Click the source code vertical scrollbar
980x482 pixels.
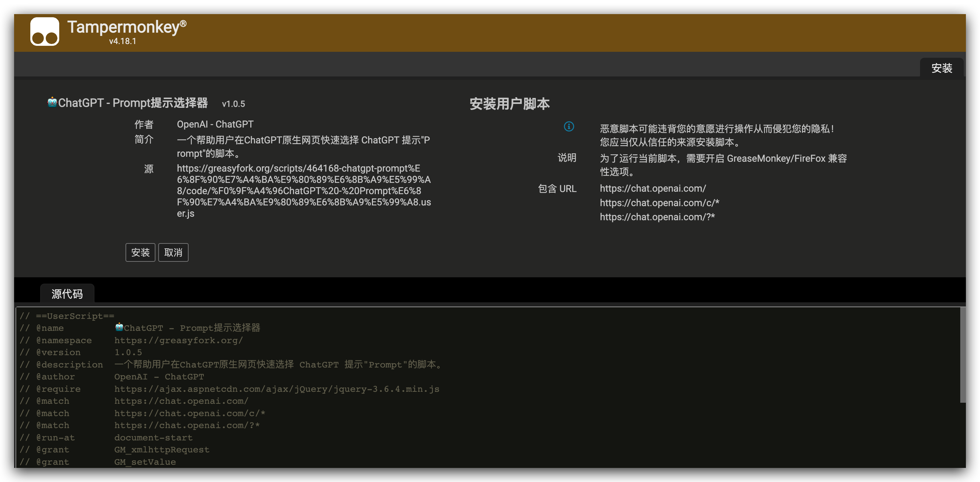point(962,355)
